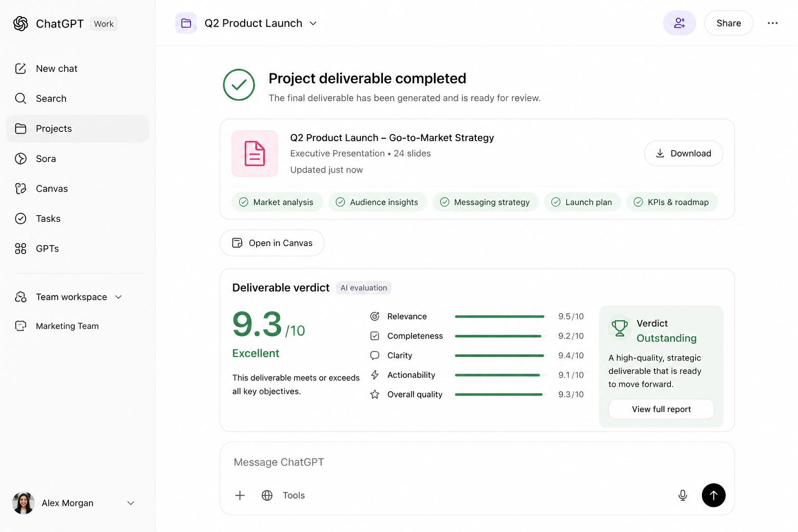Click the 9.1/10 Actionability score text

click(x=571, y=375)
